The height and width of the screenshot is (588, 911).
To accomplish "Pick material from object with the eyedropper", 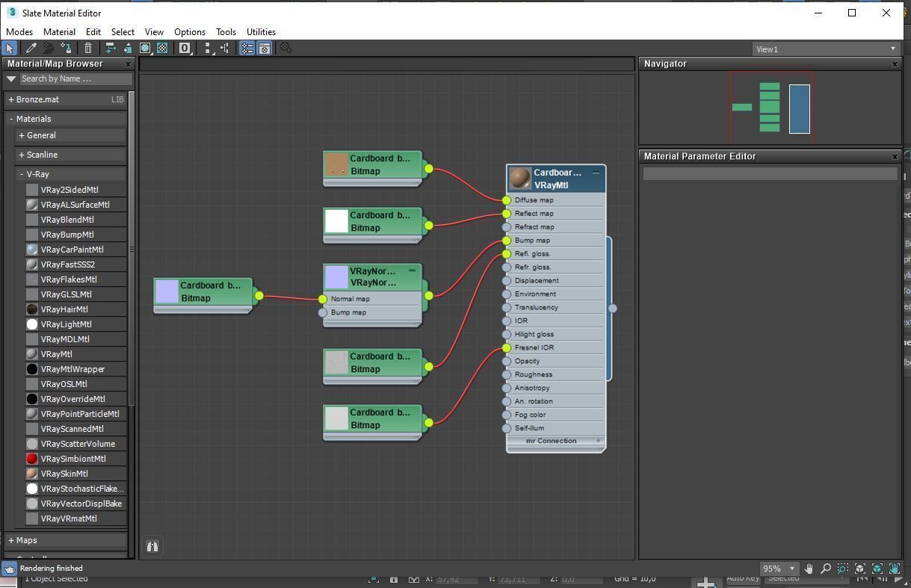I will coord(31,49).
